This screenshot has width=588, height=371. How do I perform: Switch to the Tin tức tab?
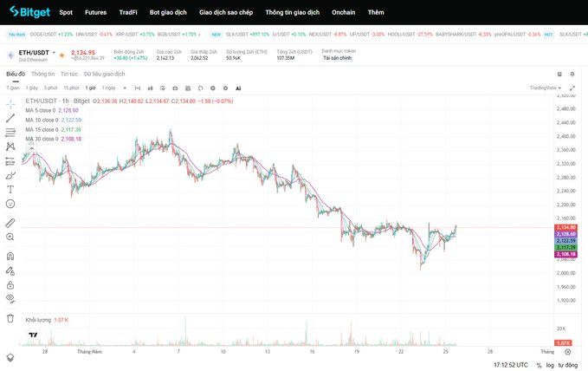click(x=69, y=74)
